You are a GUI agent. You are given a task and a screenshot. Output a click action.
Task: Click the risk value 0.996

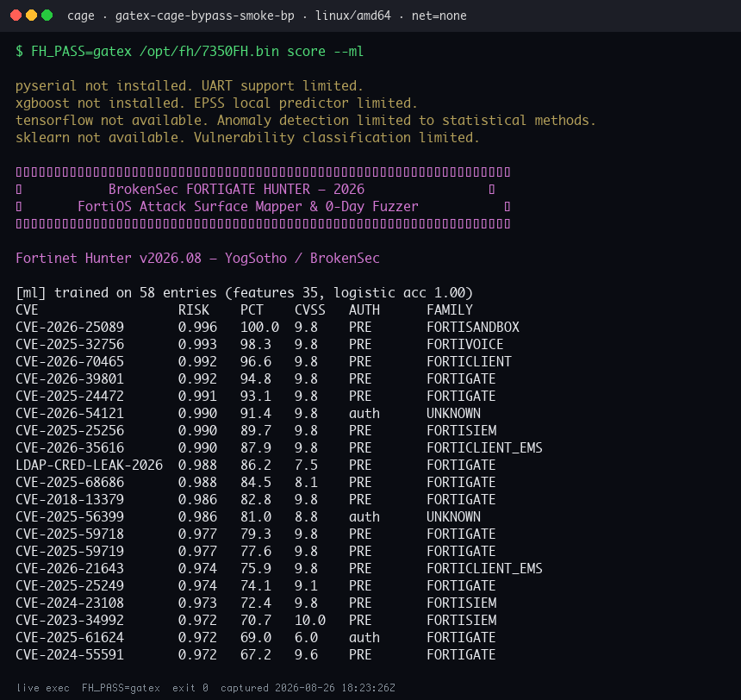(x=197, y=327)
